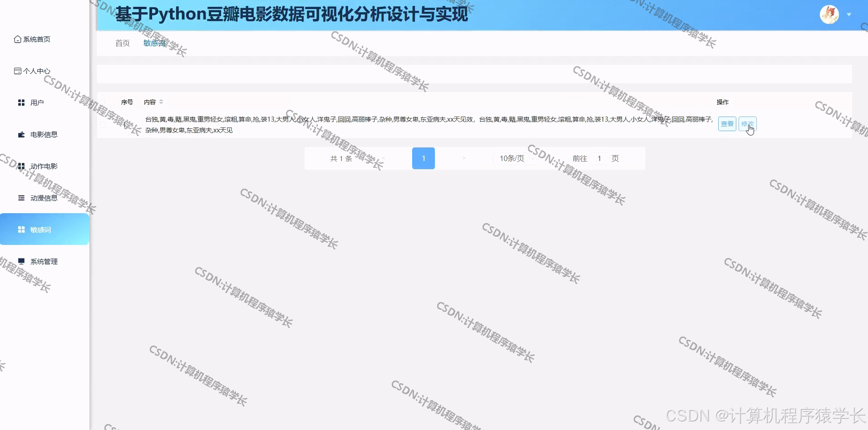Click the 前往 page number input field
Screen dimensions: 868x430
[599, 158]
